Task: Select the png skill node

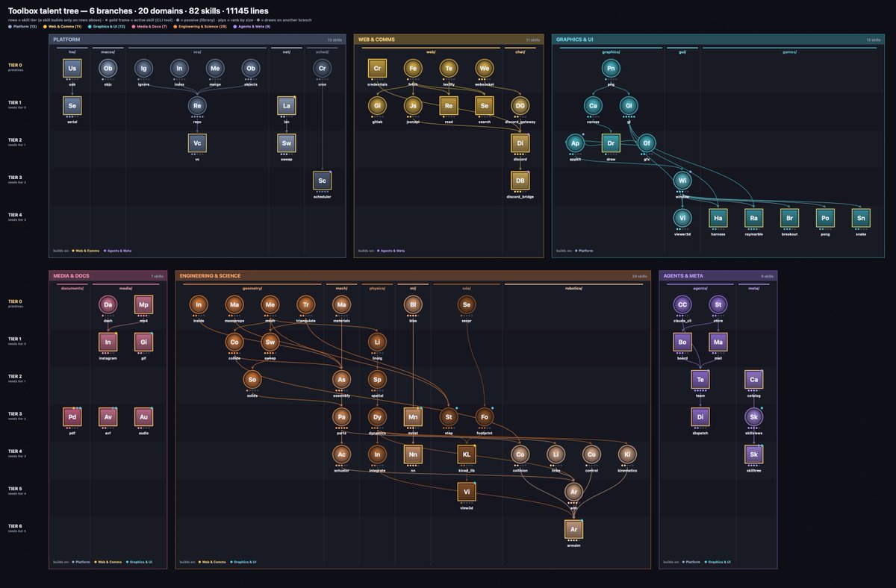Action: [x=612, y=69]
